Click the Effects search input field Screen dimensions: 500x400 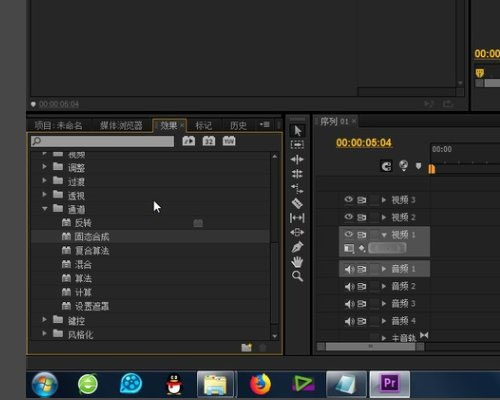pyautogui.click(x=102, y=141)
